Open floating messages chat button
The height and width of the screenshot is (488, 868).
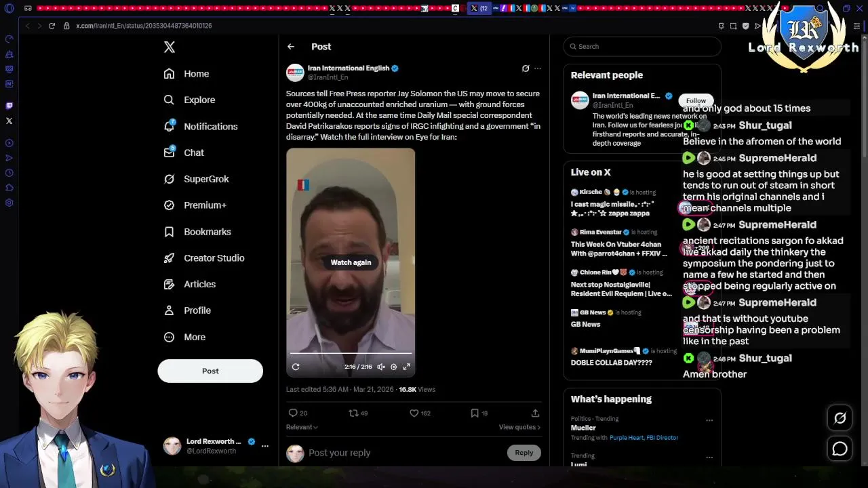point(840,449)
